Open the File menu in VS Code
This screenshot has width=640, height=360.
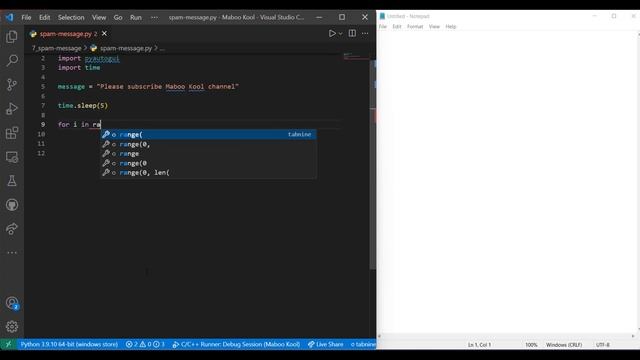click(26, 18)
